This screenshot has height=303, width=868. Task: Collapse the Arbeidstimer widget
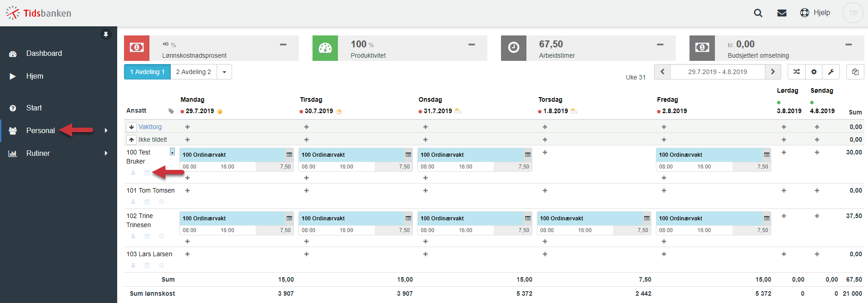click(x=660, y=45)
